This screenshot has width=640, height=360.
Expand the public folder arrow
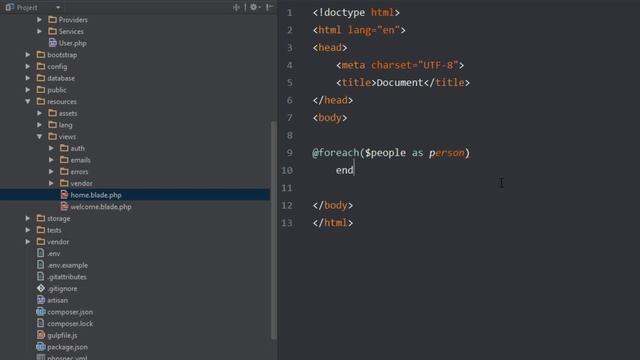(x=28, y=90)
